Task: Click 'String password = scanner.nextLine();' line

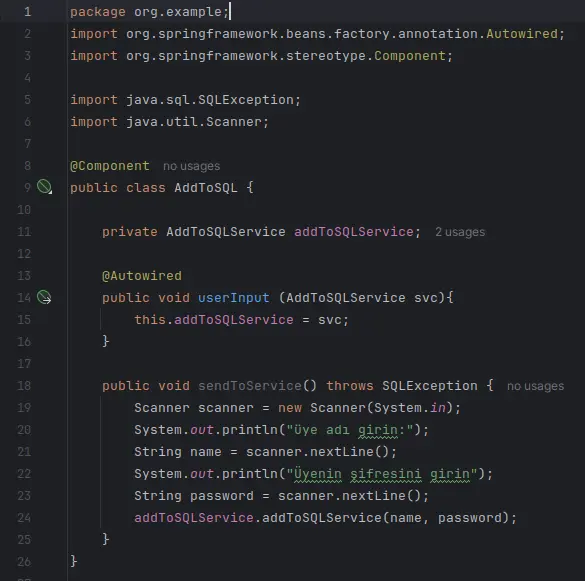Action: 281,496
